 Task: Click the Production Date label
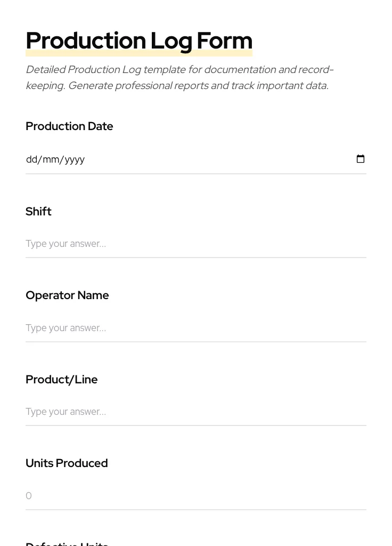click(69, 126)
